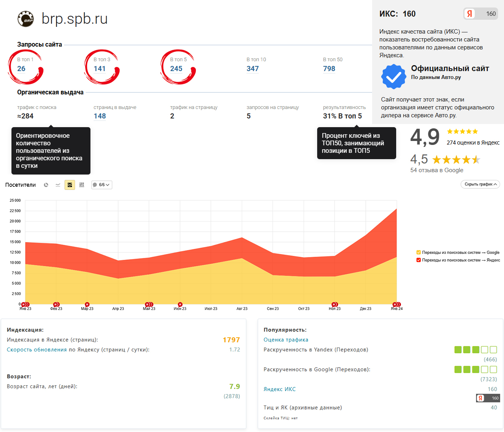The width and height of the screenshot is (504, 432).
Task: Click the (7323) Google visits value
Action: point(489,379)
